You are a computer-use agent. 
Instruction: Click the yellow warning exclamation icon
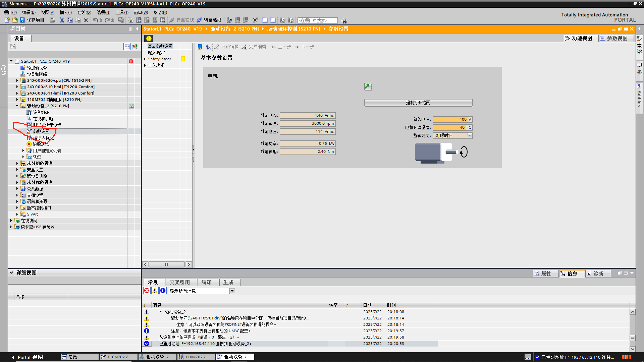[149, 38]
